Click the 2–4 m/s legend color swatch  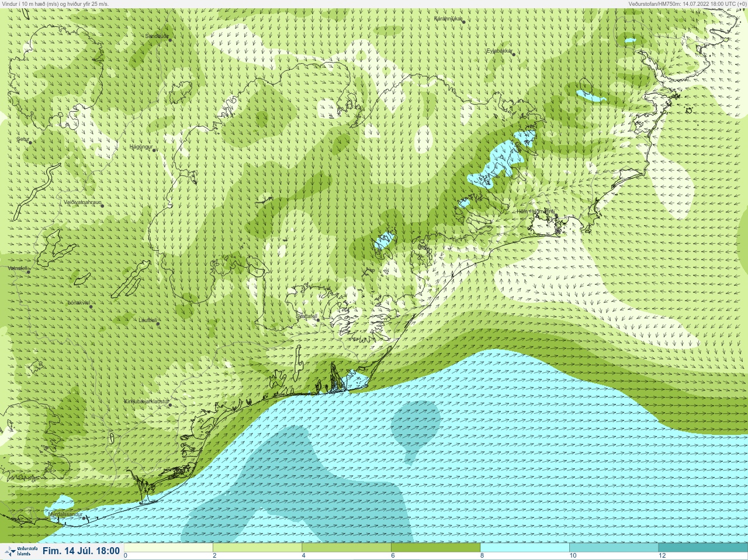pos(258,548)
